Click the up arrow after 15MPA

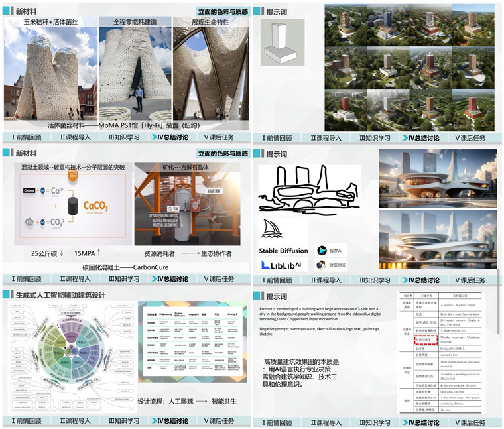click(99, 253)
